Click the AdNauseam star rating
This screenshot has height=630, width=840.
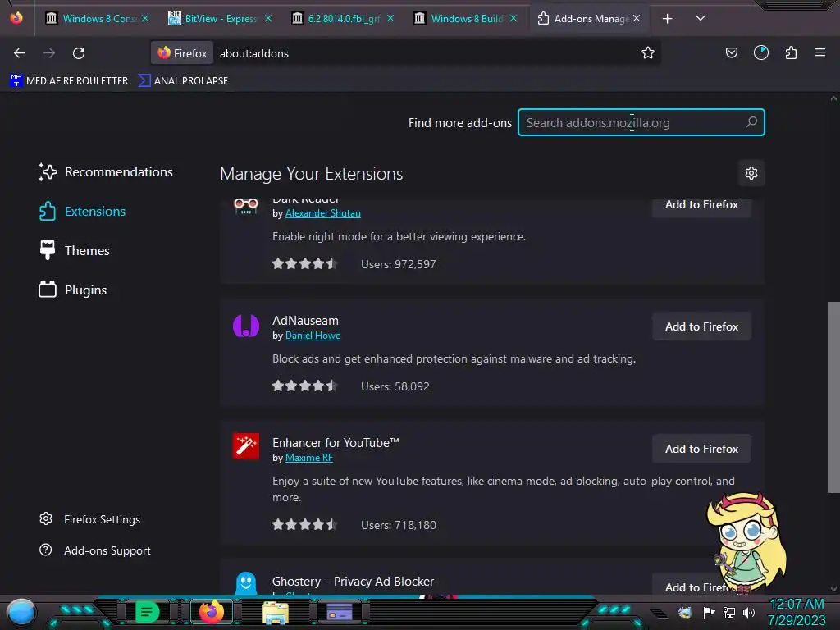coord(305,386)
